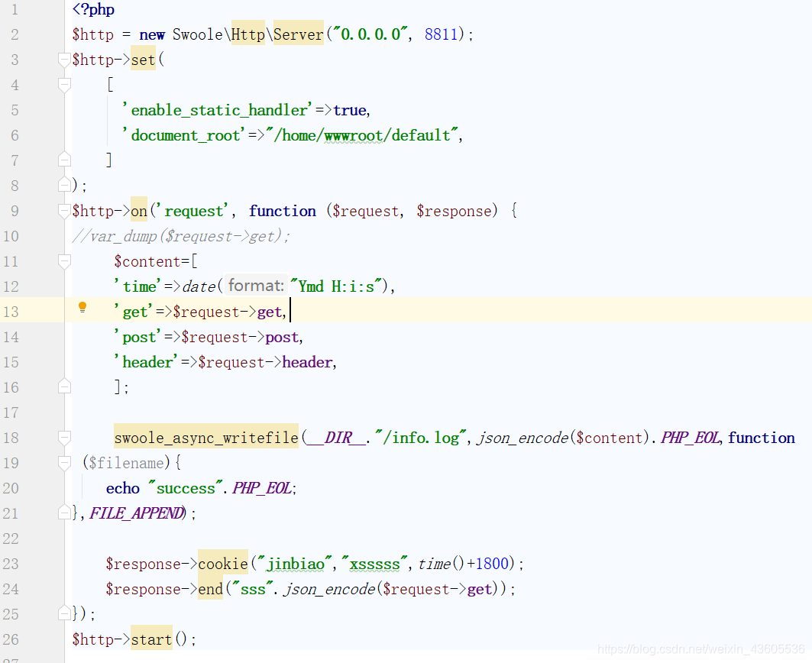Click the fold-end marker beside line 7

point(64,160)
